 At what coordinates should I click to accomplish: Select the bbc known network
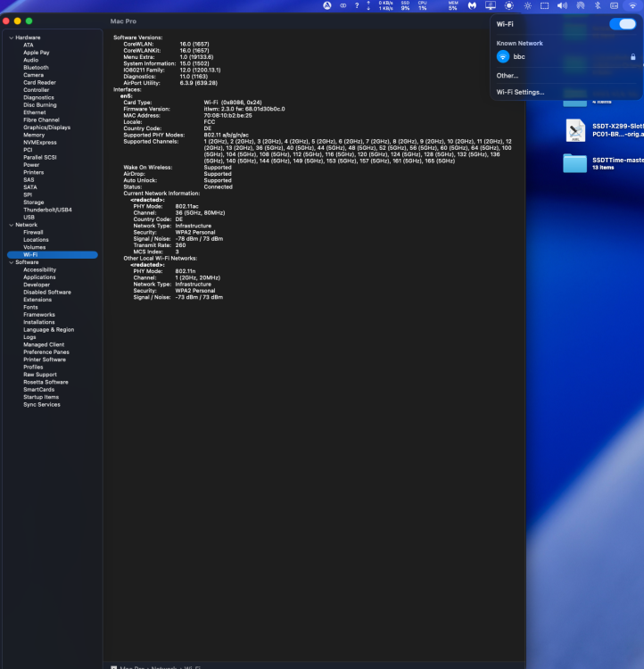[566, 56]
